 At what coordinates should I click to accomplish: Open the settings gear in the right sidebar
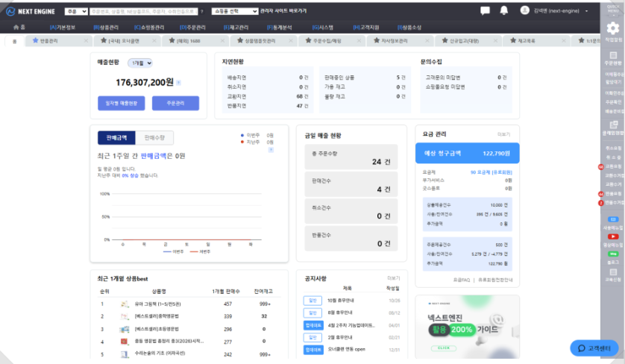click(x=613, y=28)
